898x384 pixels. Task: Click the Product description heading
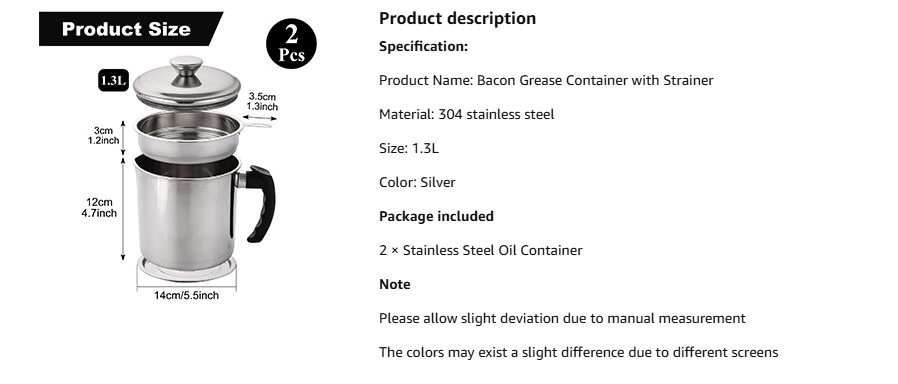pyautogui.click(x=457, y=18)
